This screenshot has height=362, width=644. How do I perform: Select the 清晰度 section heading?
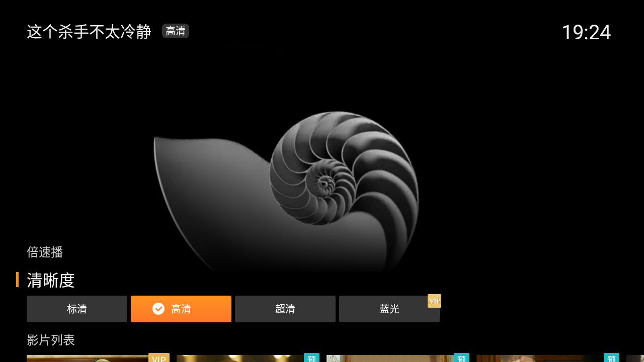51,280
